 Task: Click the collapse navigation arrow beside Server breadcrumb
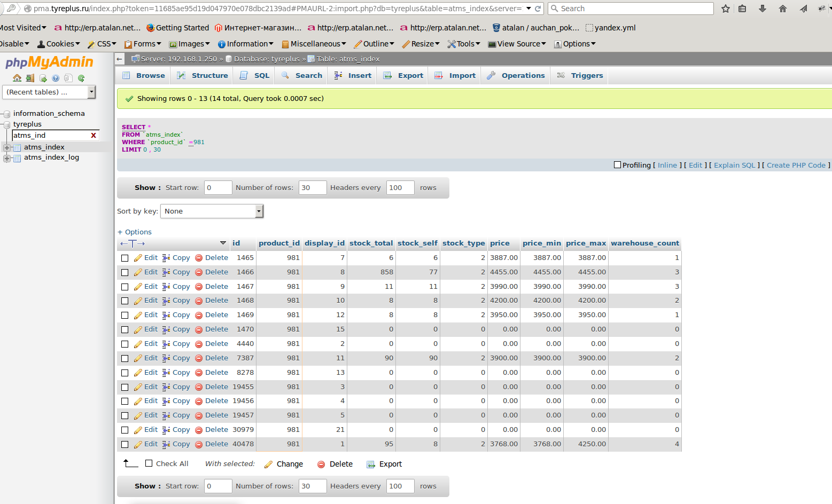coord(120,59)
